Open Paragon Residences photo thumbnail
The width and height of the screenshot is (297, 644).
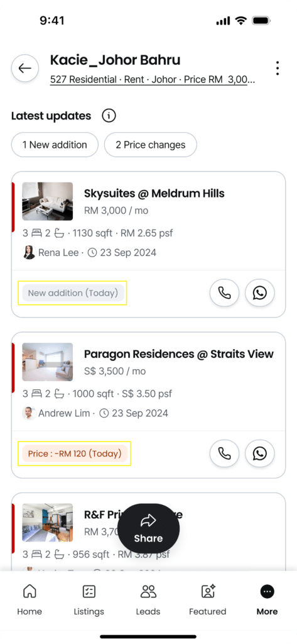click(48, 362)
